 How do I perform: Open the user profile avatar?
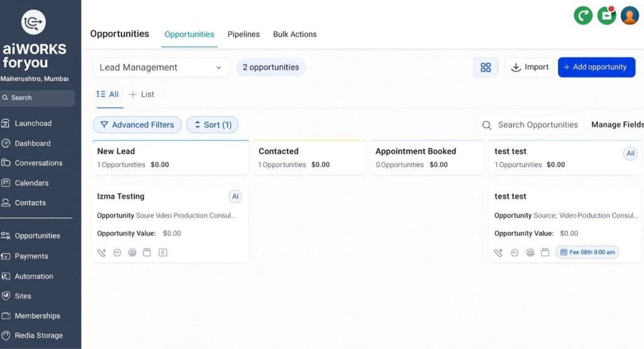point(630,16)
